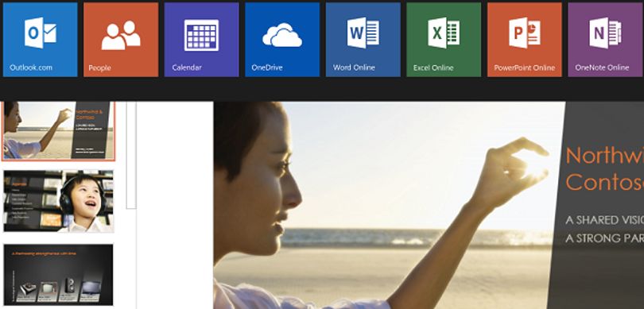Select the PowerPoint Online tile label
Viewport: 644px width, 309px height.
tap(525, 68)
